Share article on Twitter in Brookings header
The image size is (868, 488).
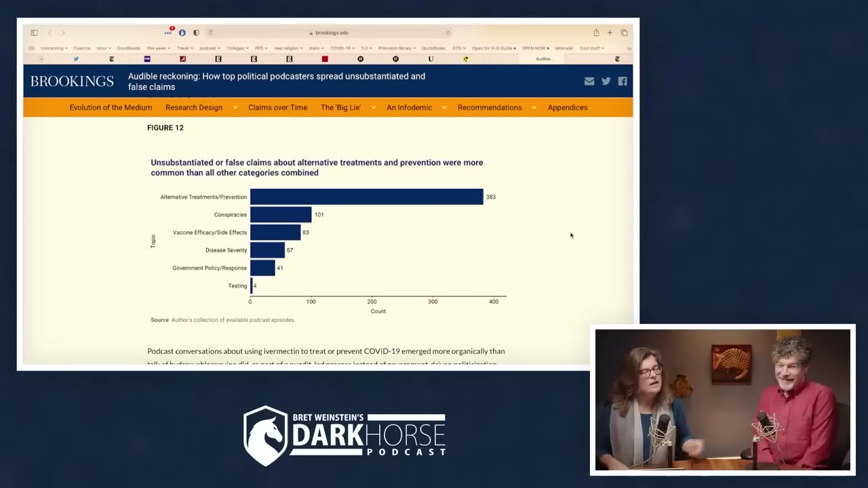[x=606, y=81]
